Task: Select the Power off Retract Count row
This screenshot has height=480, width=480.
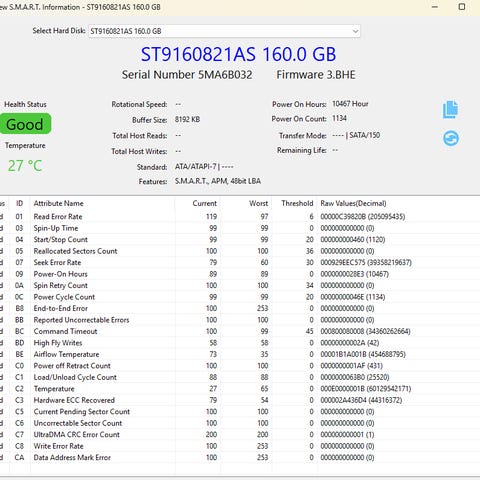Action: coord(240,366)
